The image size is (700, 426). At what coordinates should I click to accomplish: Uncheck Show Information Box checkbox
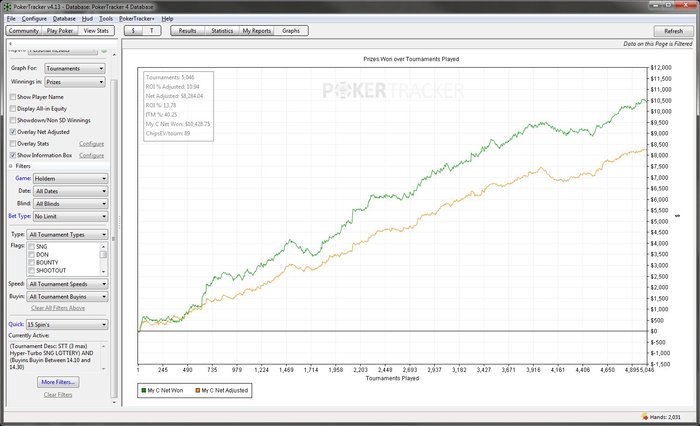pyautogui.click(x=13, y=155)
